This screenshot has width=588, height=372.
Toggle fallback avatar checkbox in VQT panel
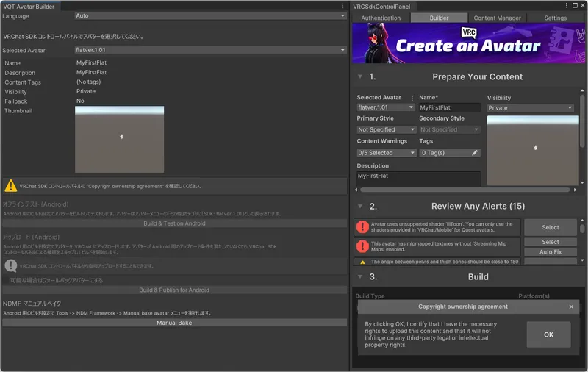6,280
